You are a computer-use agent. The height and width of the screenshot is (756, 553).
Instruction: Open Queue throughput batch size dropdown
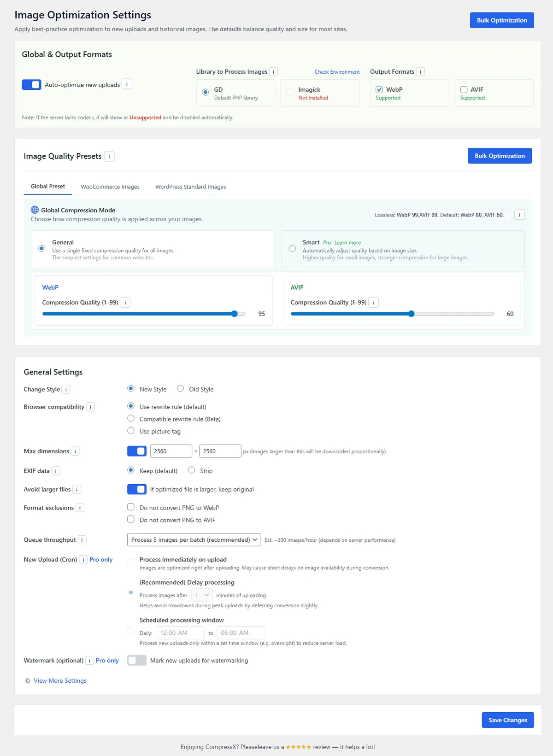[x=194, y=540]
